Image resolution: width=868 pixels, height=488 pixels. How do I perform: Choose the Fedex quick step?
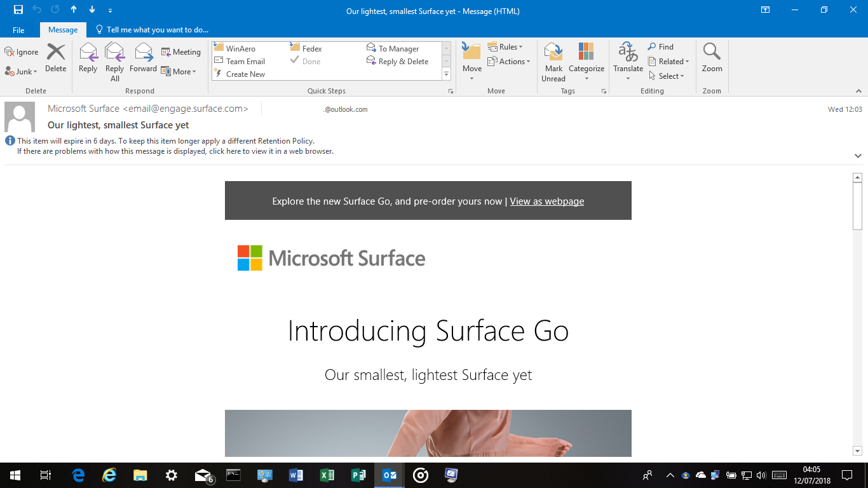pyautogui.click(x=306, y=49)
